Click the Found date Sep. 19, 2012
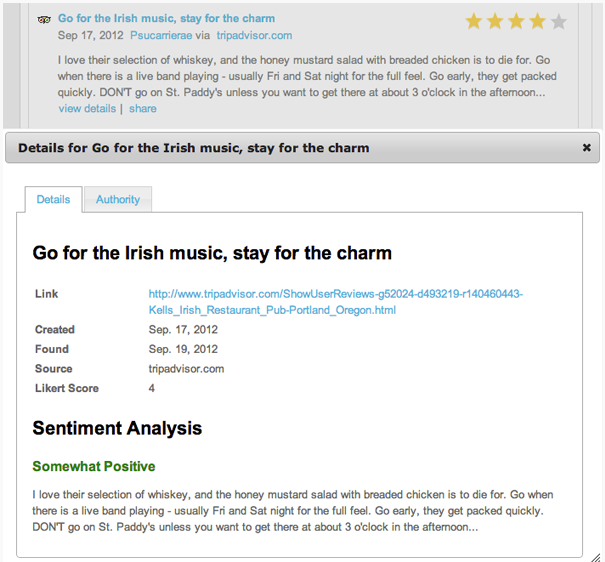Screen dimensions: 605x562 point(183,349)
